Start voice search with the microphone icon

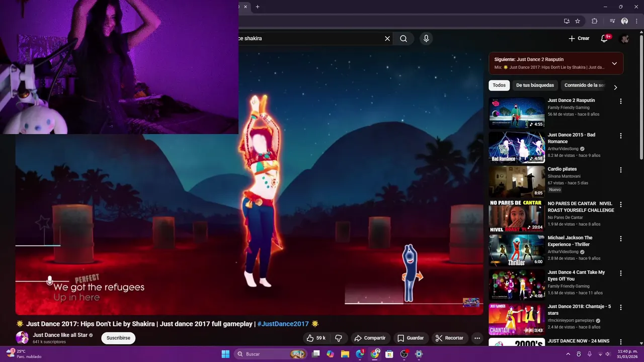click(x=426, y=38)
